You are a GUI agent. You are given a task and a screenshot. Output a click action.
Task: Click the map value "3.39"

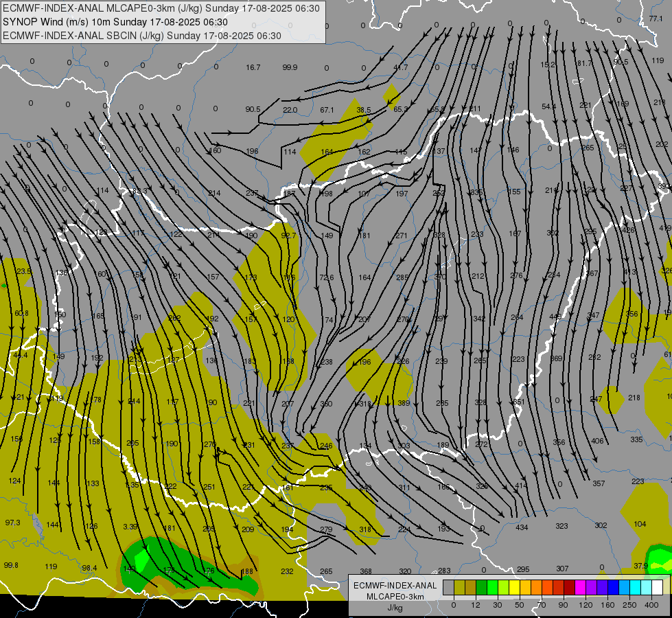pyautogui.click(x=130, y=527)
